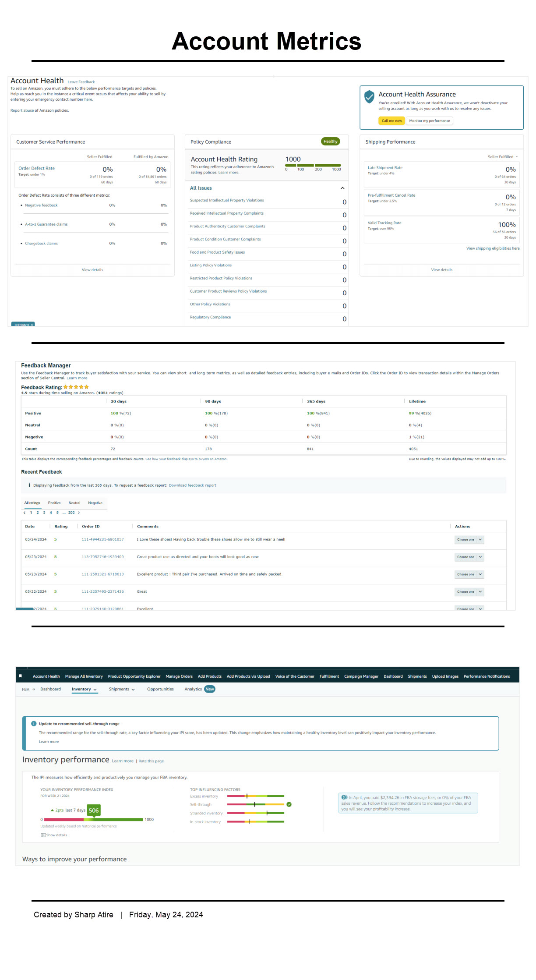Click the green 506 IPI score badge

94,810
